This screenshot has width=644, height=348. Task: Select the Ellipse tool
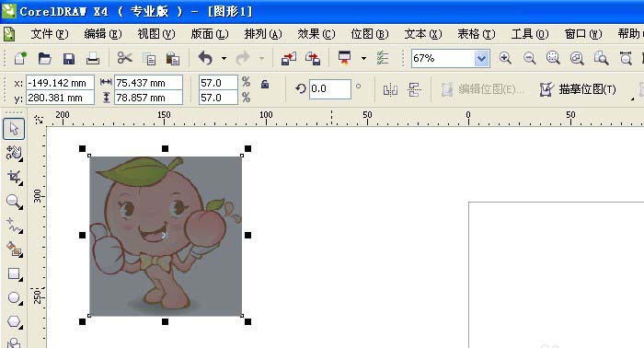(14, 298)
